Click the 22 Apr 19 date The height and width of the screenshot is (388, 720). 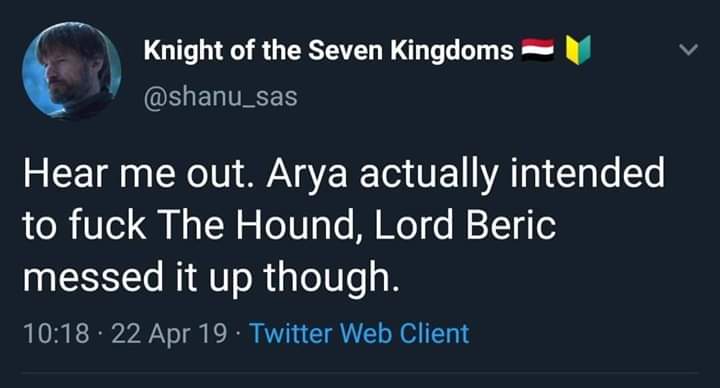(x=169, y=333)
